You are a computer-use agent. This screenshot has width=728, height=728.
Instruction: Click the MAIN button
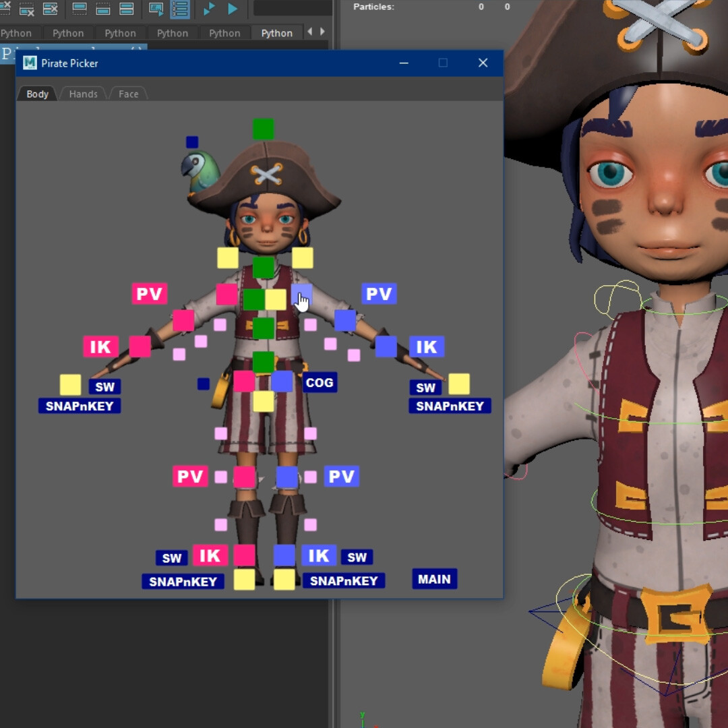pyautogui.click(x=434, y=578)
